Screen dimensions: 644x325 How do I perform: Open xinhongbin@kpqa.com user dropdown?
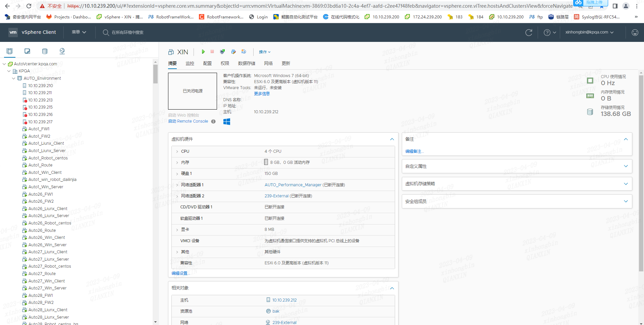point(589,32)
